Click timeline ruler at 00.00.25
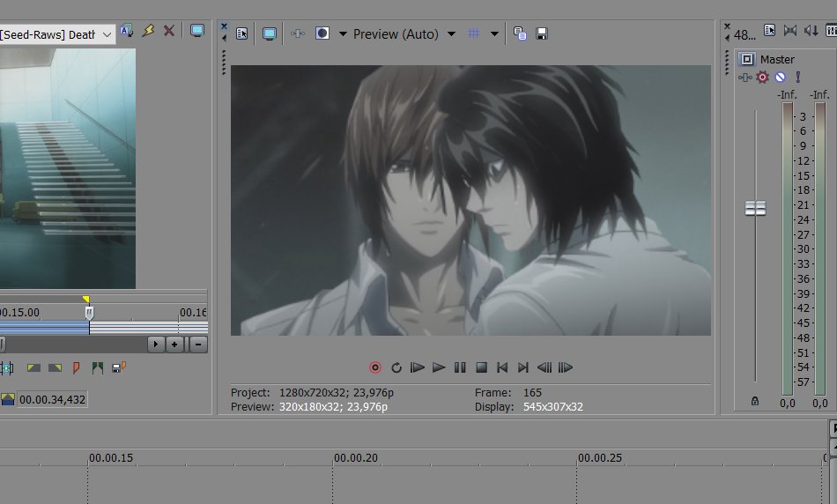 600,458
